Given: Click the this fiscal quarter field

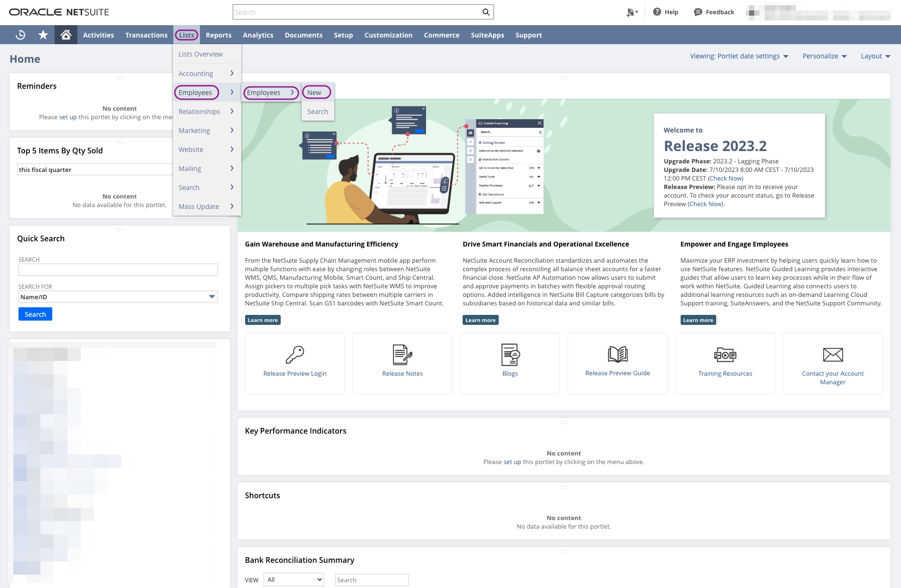Looking at the screenshot, I should [x=95, y=170].
